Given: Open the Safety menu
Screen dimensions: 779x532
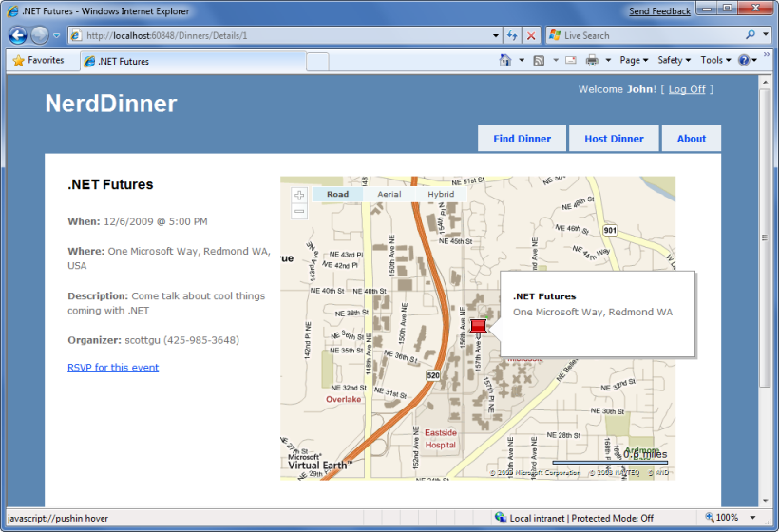Looking at the screenshot, I should [x=674, y=60].
